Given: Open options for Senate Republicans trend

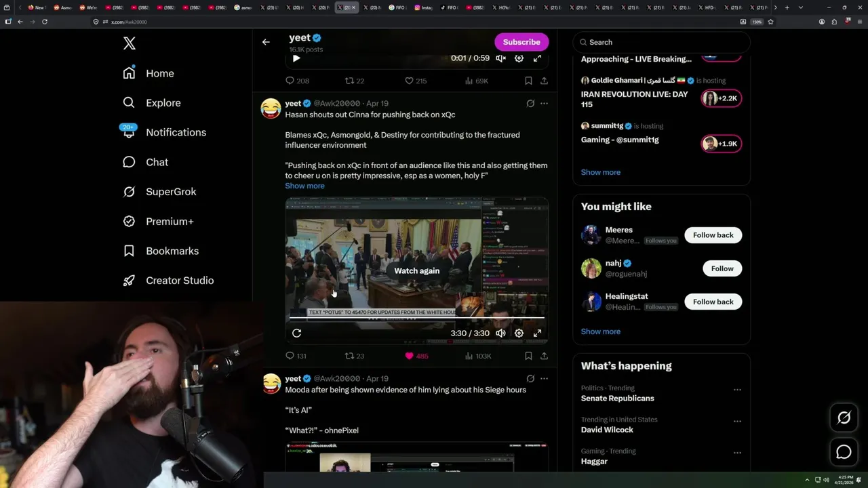Looking at the screenshot, I should point(737,390).
